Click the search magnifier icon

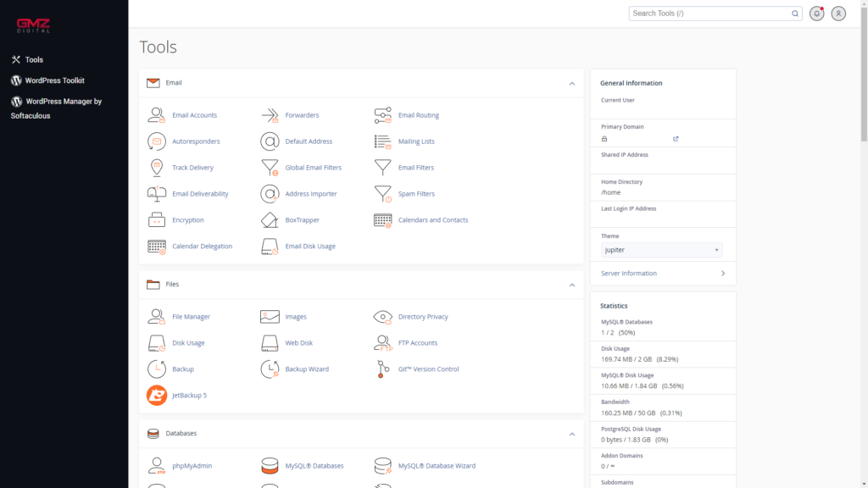pos(795,14)
